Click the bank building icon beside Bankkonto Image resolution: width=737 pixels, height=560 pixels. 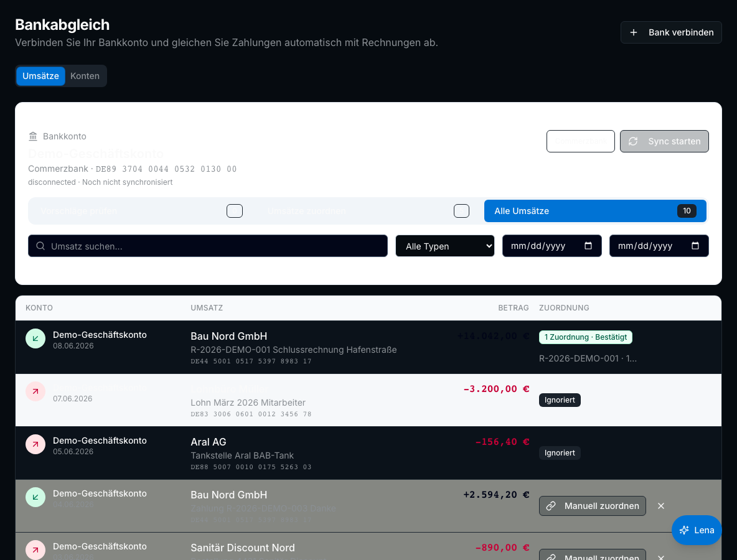coord(33,136)
